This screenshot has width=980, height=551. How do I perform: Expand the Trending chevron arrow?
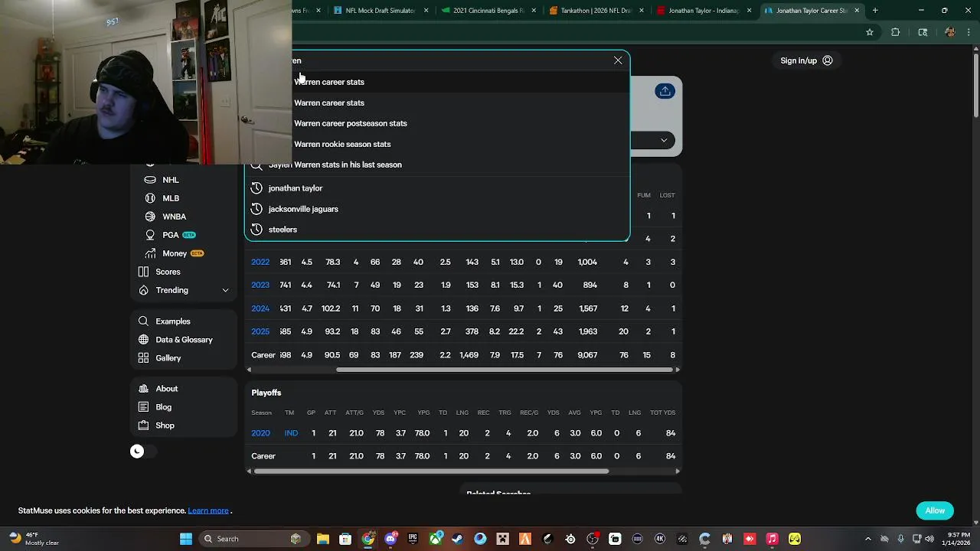pos(225,290)
